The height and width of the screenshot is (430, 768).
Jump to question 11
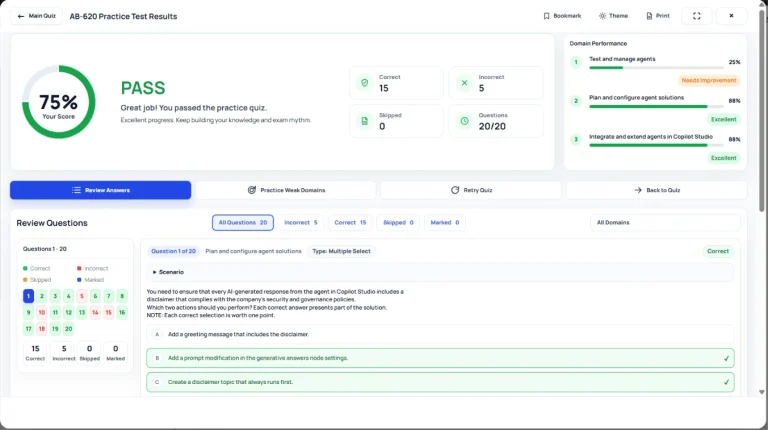point(55,312)
